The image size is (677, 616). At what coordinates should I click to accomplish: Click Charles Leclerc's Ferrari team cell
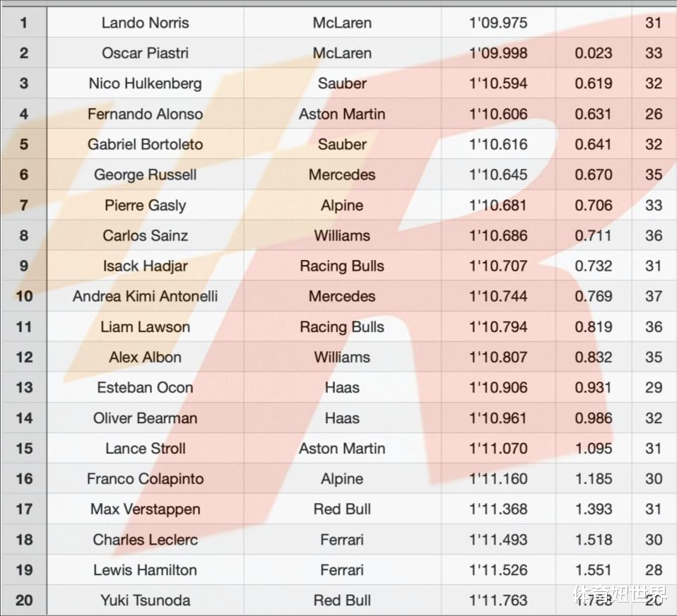coord(342,539)
